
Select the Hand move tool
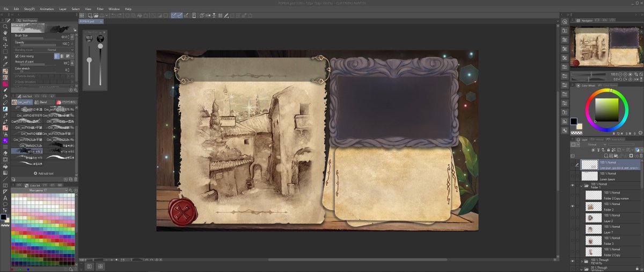click(5, 33)
